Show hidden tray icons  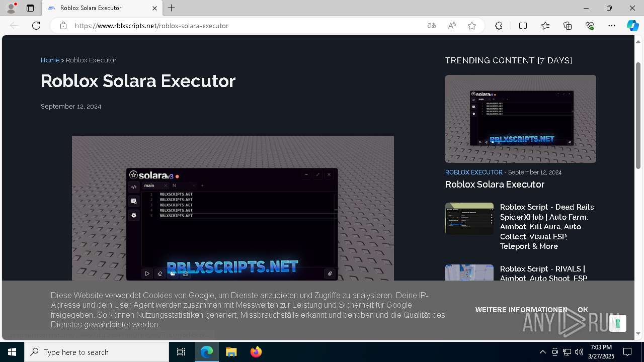(542, 352)
